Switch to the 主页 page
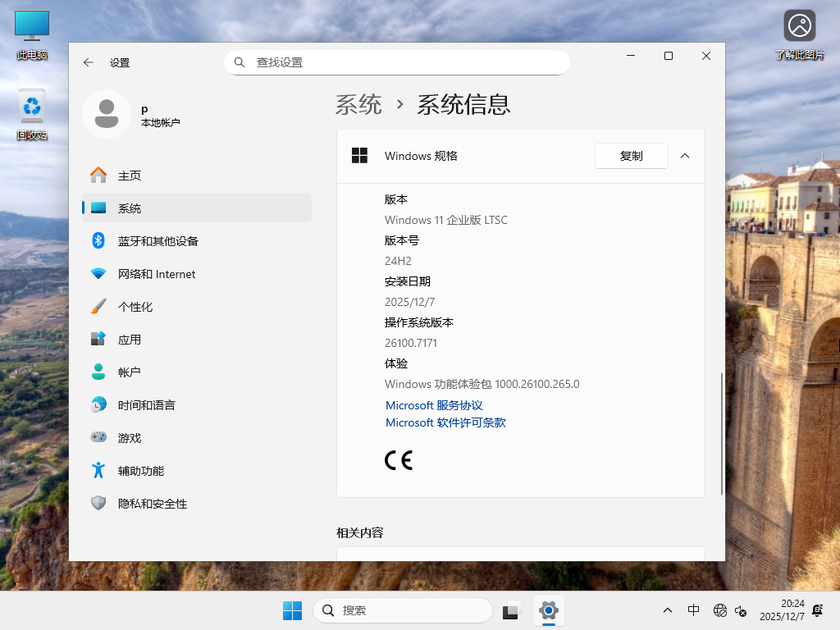This screenshot has height=630, width=840. coord(128,175)
